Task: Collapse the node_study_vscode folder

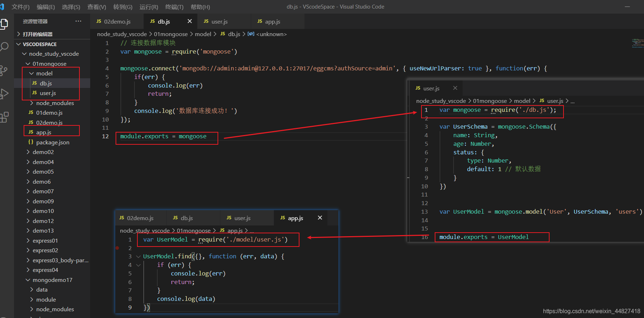Action: (24, 54)
